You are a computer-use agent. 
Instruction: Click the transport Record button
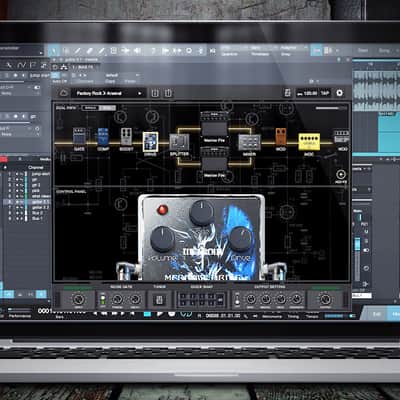coord(172,314)
